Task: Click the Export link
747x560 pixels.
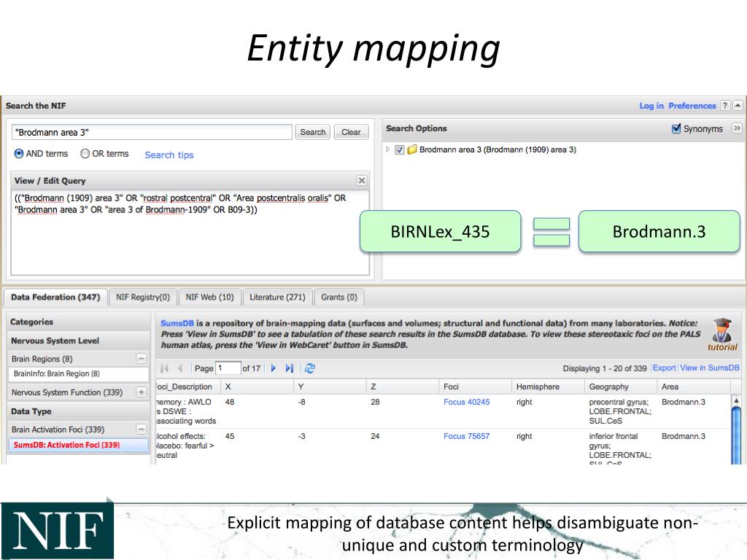Action: point(664,367)
